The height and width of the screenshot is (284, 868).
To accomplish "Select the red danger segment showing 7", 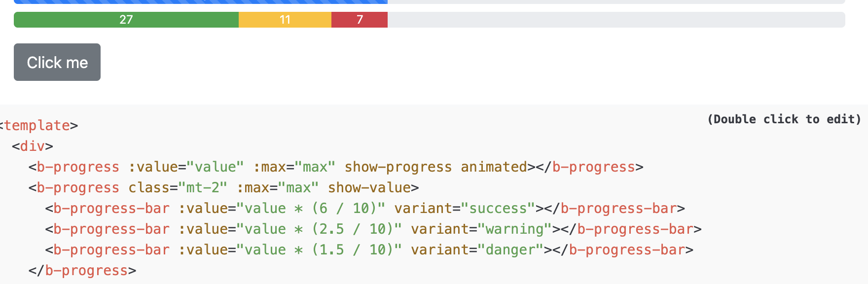I will coord(359,20).
